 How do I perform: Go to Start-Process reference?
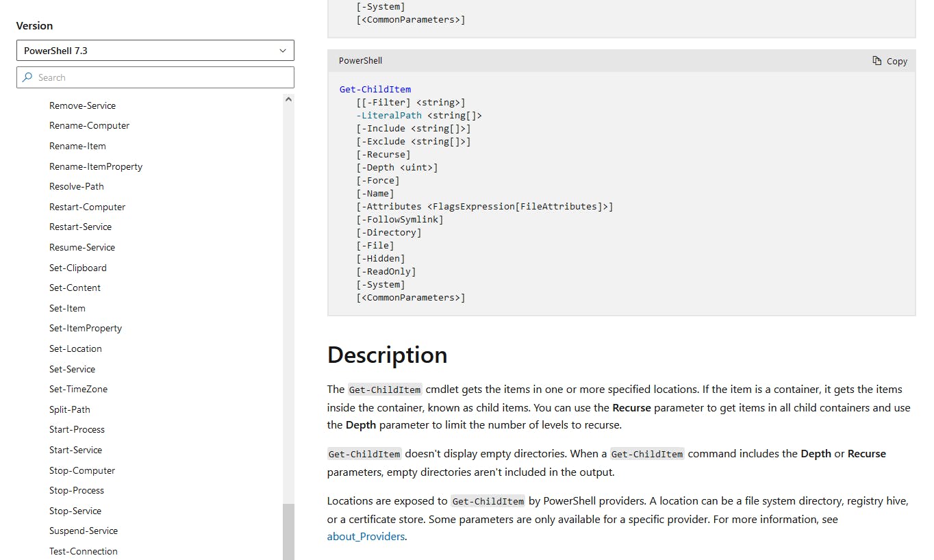77,429
